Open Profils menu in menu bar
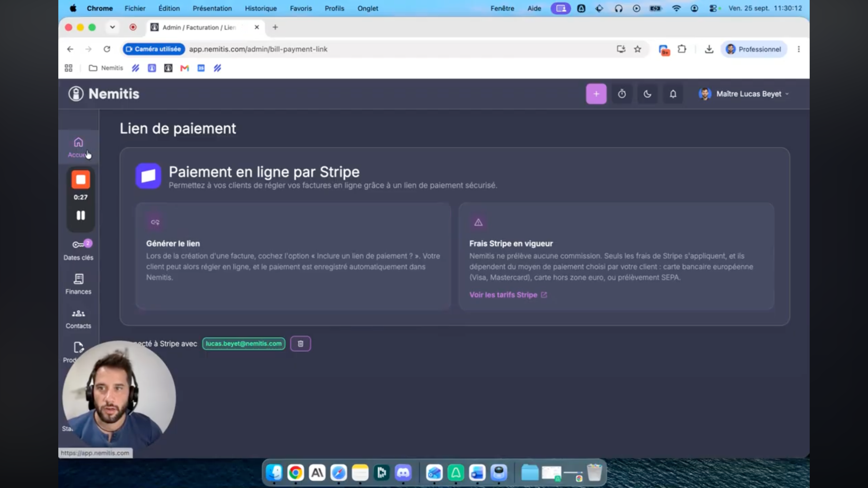Screen dimensions: 868x488 (334, 8)
